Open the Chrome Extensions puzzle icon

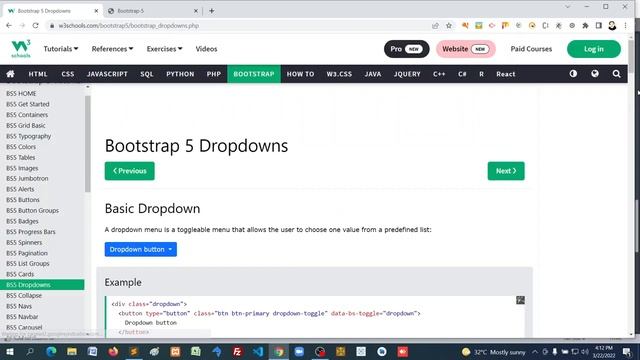click(x=585, y=25)
